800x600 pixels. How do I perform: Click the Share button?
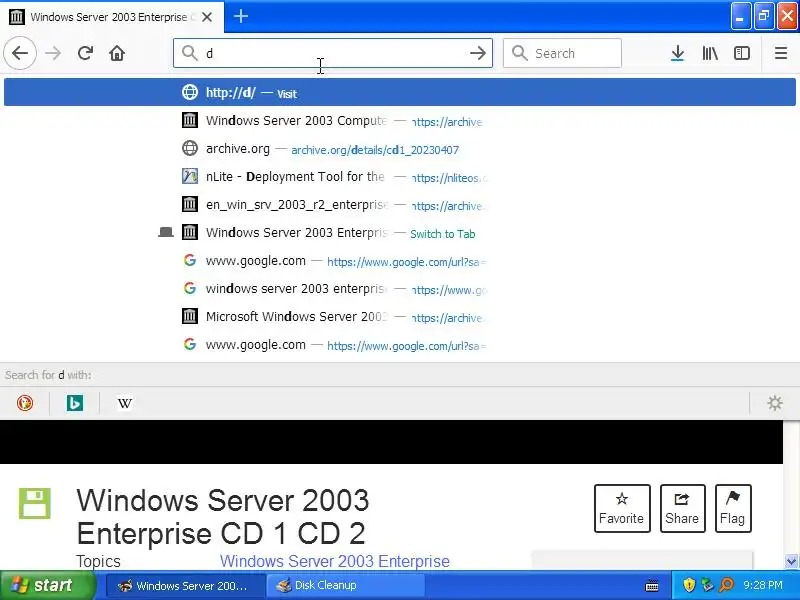682,508
